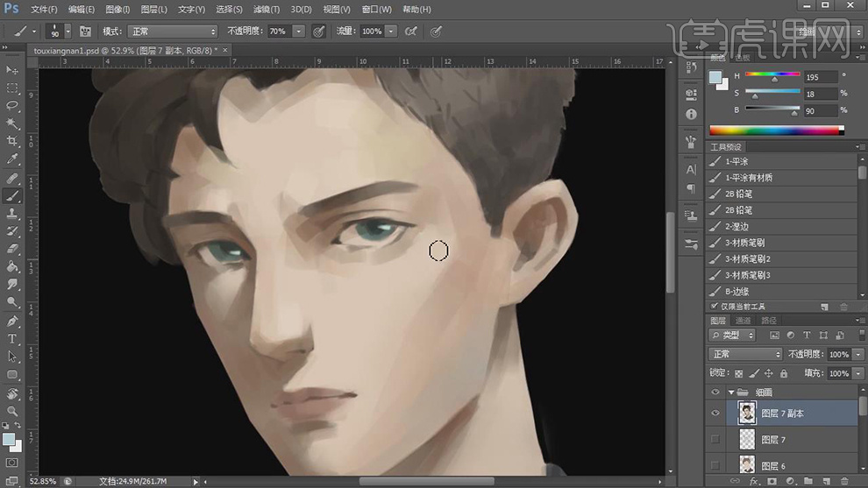Open the 滤镜(T) menu
868x488 pixels.
pos(265,10)
